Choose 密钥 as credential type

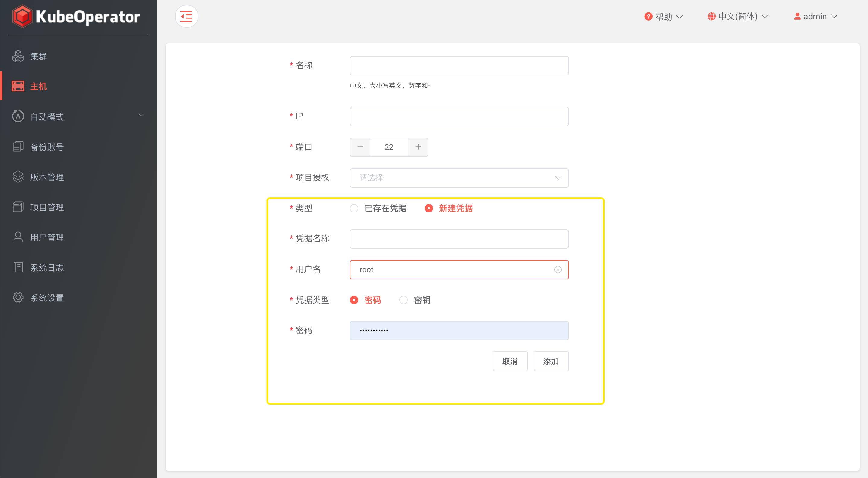(415, 300)
